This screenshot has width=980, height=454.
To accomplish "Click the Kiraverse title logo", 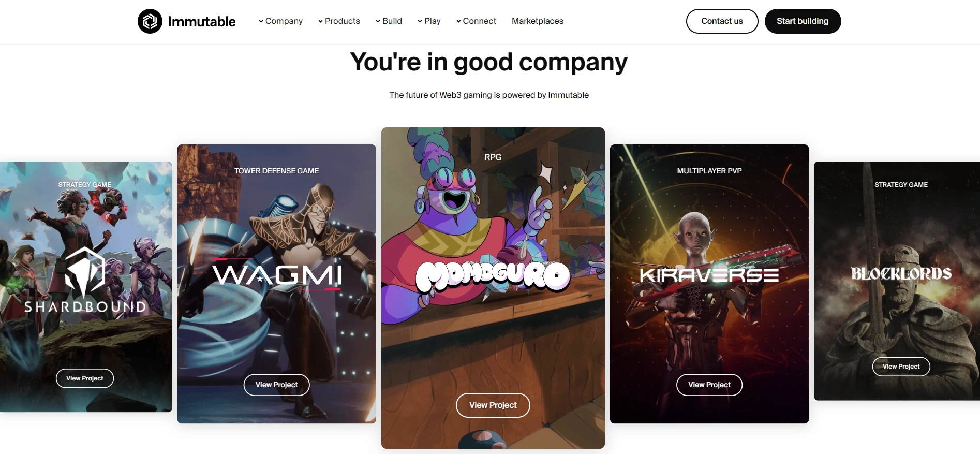I will click(709, 275).
